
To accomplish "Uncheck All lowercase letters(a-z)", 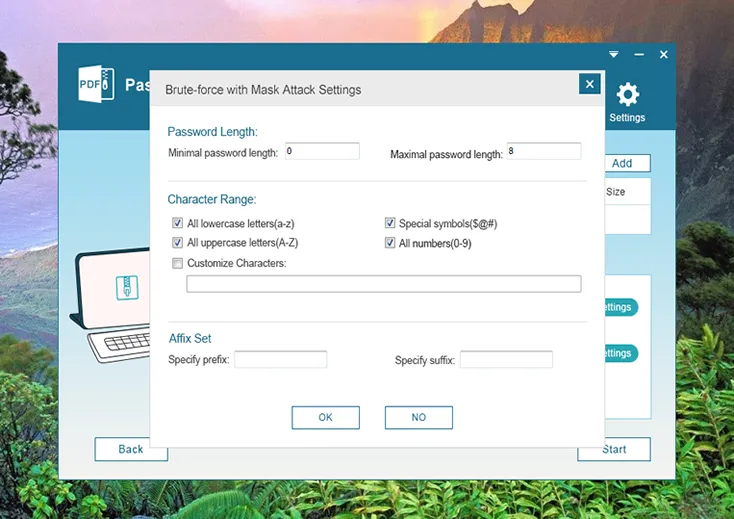I will tap(177, 223).
